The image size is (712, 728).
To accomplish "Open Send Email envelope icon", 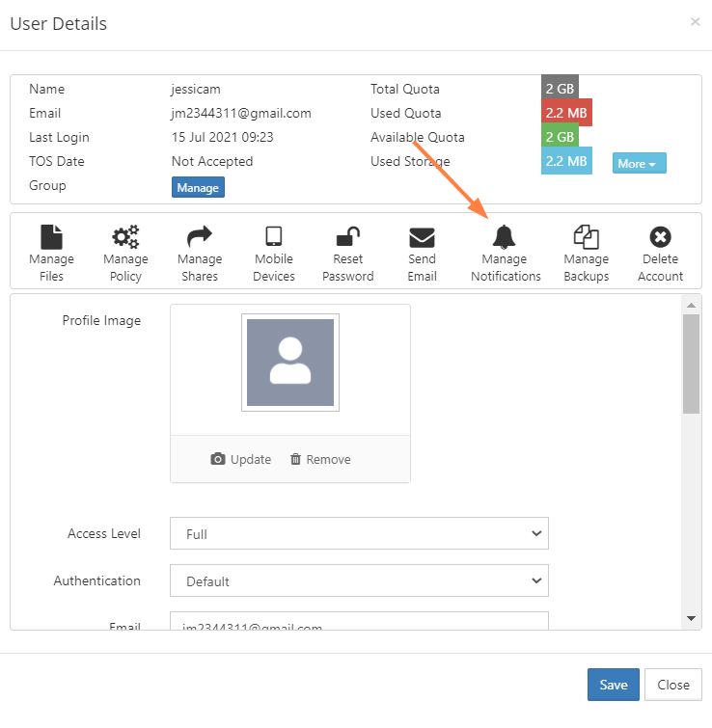I will (422, 237).
